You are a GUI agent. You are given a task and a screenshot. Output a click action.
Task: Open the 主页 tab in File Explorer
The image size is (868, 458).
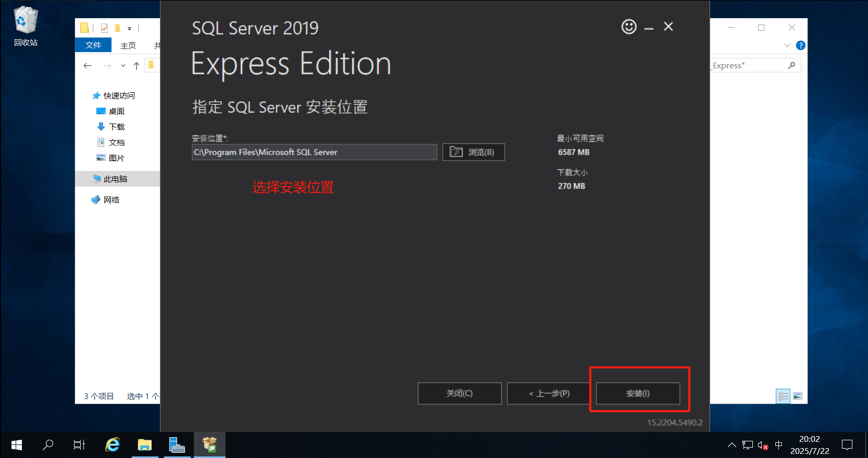coord(128,45)
